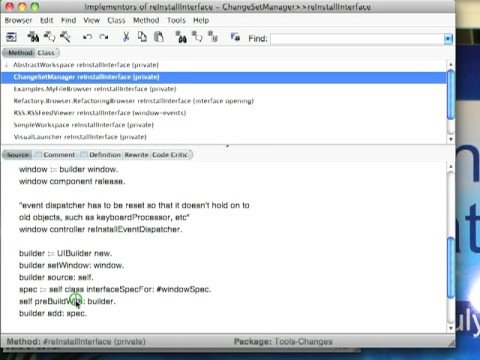480x360 pixels.
Task: Click code line 'window component release.'
Action: coord(72,181)
